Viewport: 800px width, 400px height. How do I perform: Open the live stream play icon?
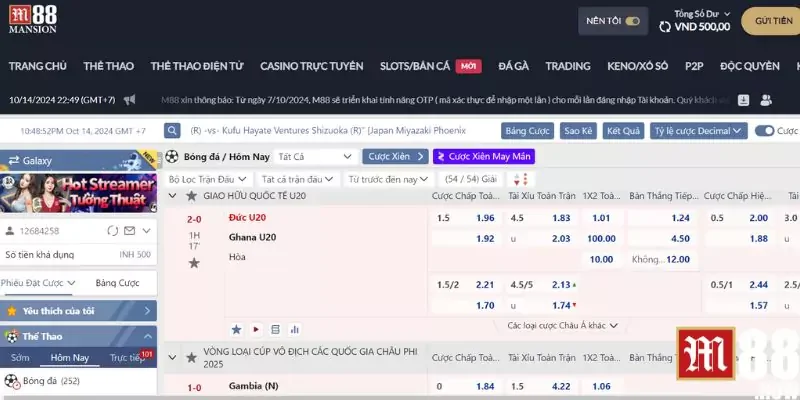point(255,328)
